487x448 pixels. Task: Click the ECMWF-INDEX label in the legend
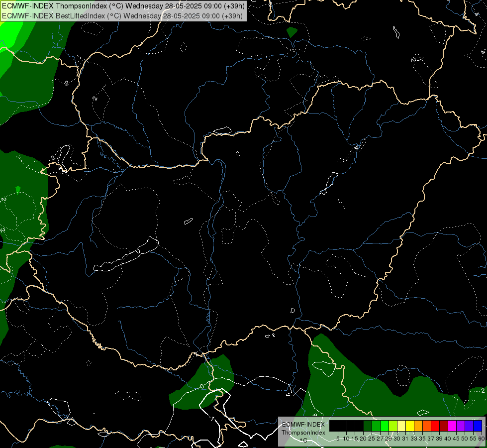(x=303, y=425)
